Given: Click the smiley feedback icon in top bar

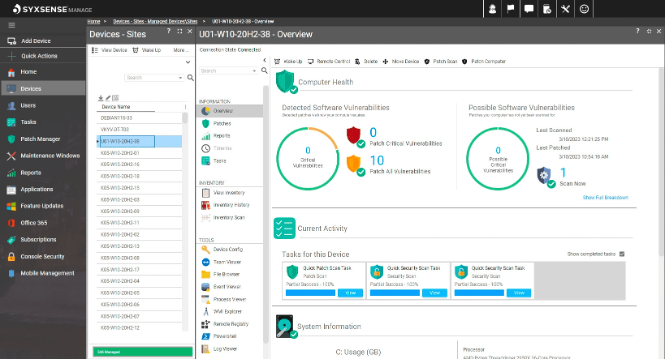Looking at the screenshot, I should [584, 9].
